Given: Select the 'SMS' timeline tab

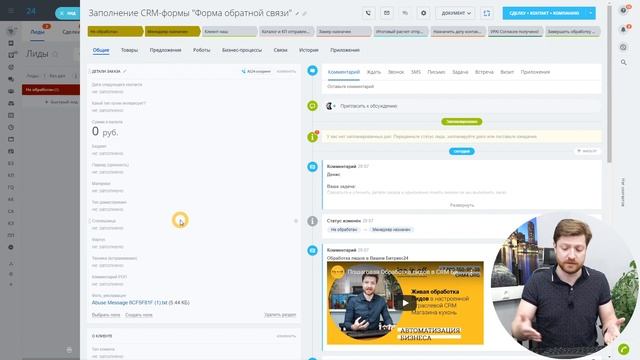Looking at the screenshot, I should pyautogui.click(x=416, y=72).
